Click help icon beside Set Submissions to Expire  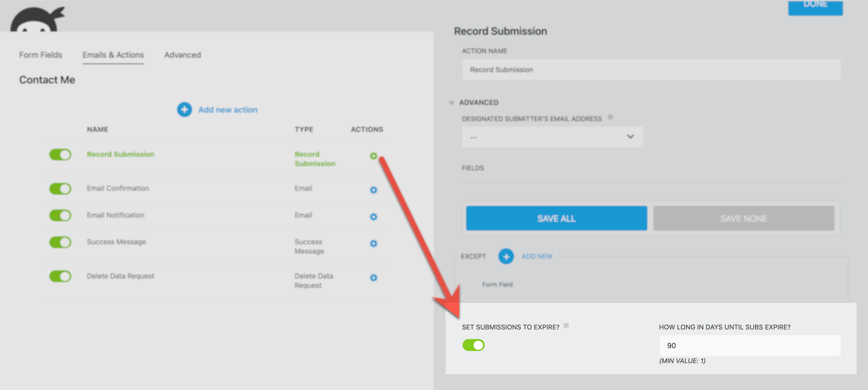point(566,326)
